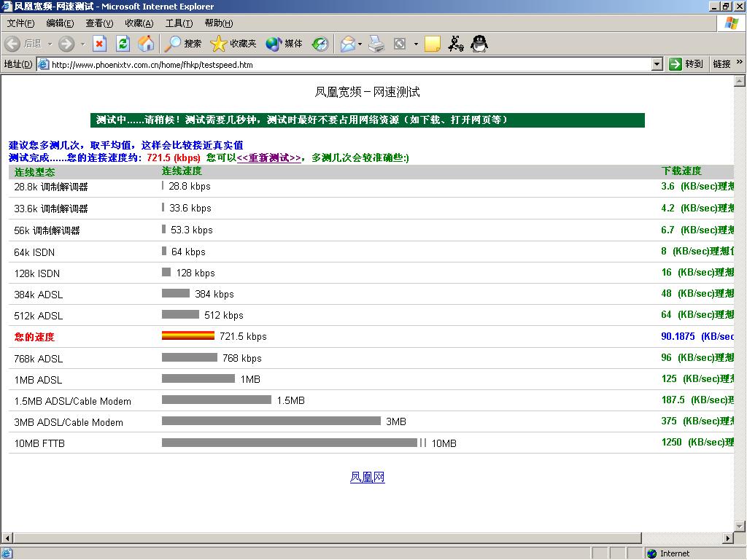
Task: Click the 连线型态 column header
Action: click(x=34, y=172)
